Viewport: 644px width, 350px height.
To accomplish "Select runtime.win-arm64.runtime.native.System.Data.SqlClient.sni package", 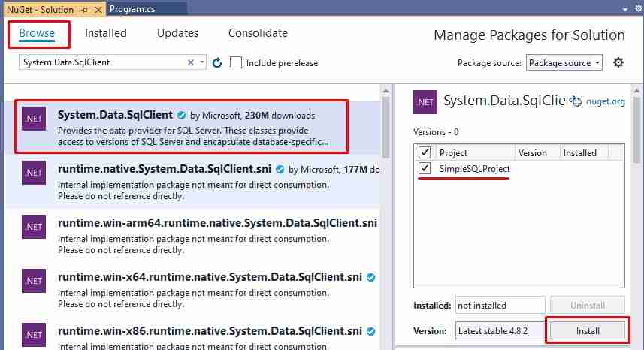I will (x=192, y=236).
